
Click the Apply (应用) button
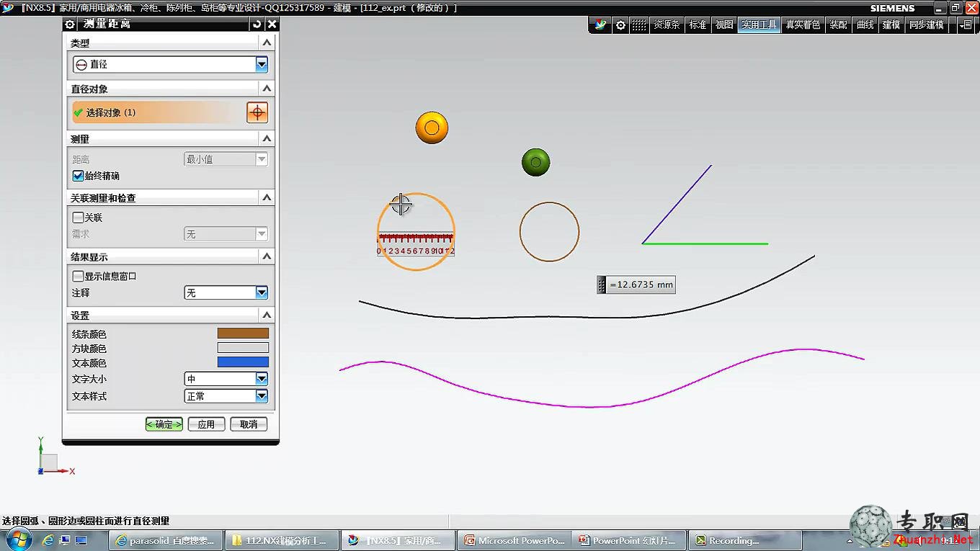point(206,424)
